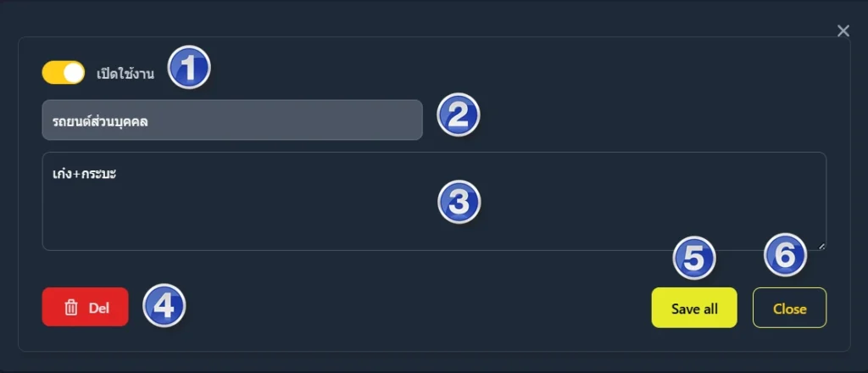The height and width of the screenshot is (373, 868).
Task: Select the number 3 badge icon
Action: tap(459, 202)
